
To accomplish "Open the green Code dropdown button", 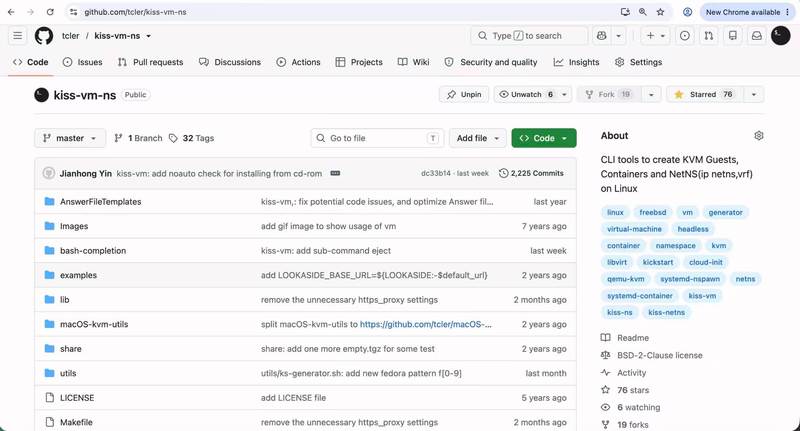I will (544, 138).
